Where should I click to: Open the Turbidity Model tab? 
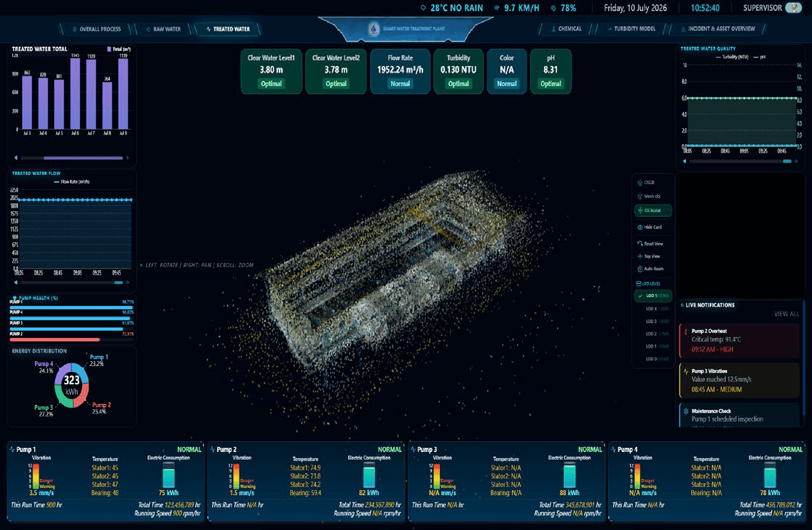tap(631, 29)
